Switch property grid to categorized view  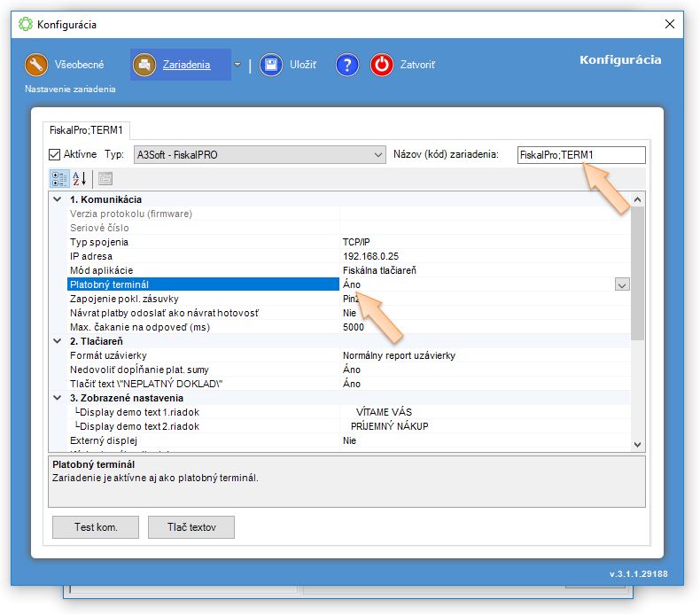click(x=59, y=178)
